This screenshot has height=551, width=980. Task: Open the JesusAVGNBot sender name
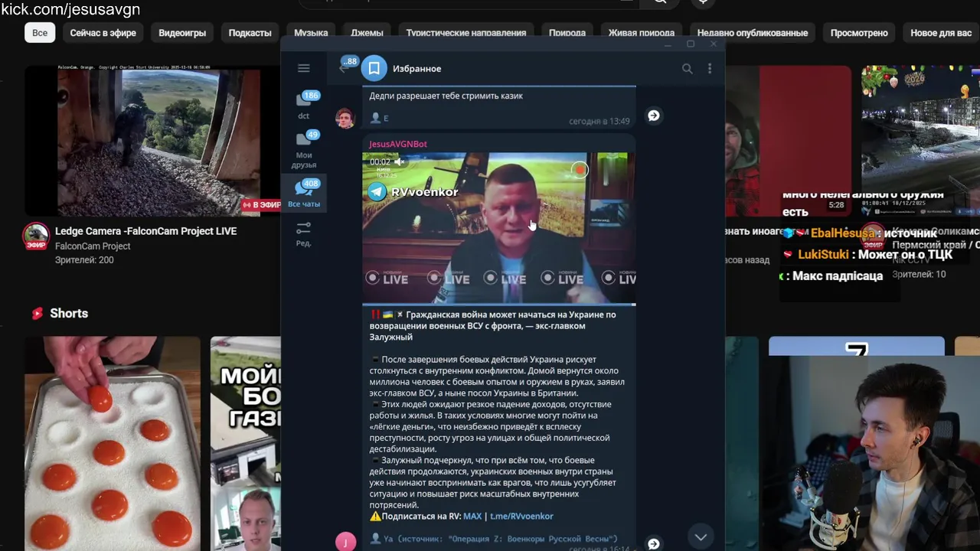click(398, 144)
